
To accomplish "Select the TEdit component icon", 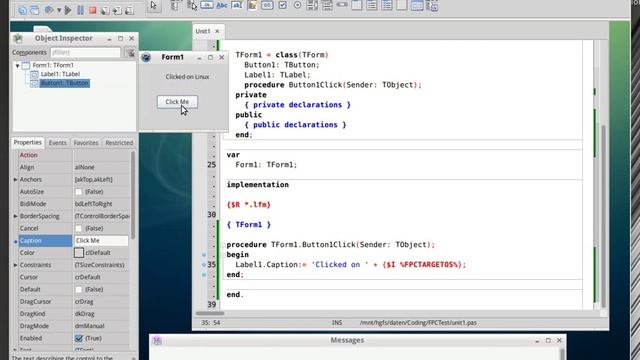I will [x=237, y=5].
